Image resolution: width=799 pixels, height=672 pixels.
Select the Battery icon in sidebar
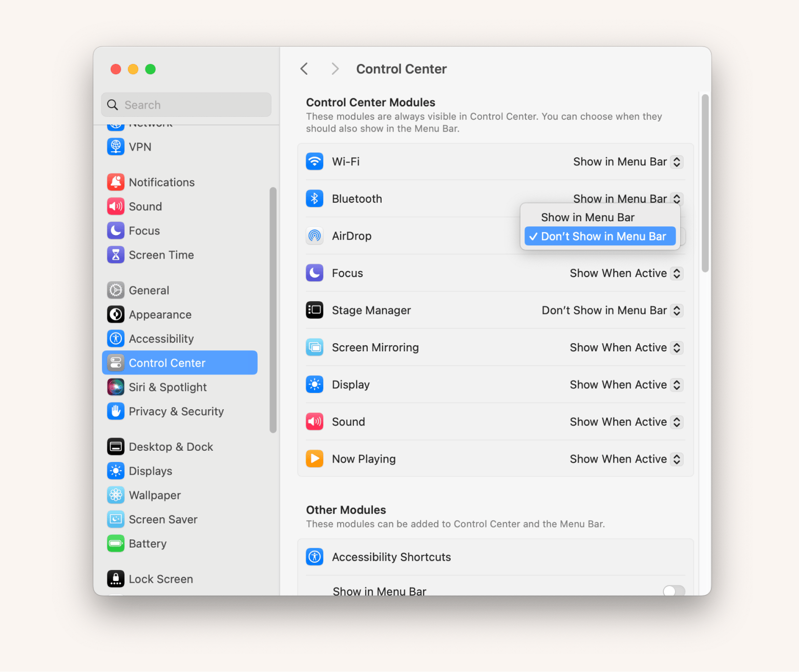coord(116,543)
